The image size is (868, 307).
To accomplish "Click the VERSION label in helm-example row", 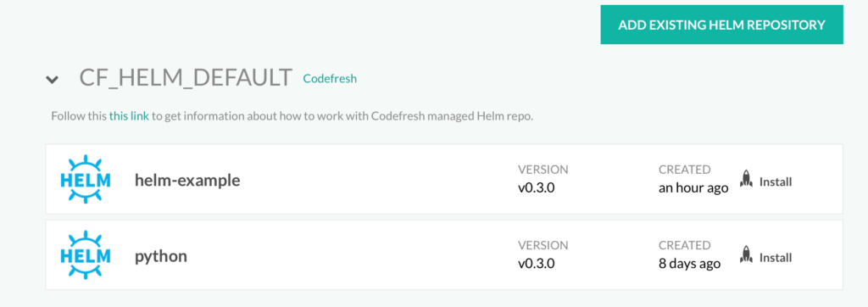I will pyautogui.click(x=543, y=170).
